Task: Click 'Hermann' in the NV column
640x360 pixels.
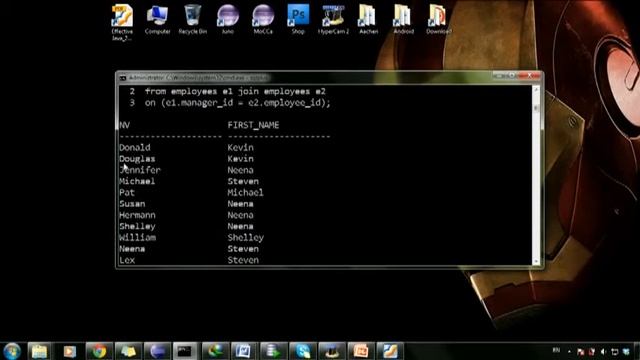Action: (137, 215)
